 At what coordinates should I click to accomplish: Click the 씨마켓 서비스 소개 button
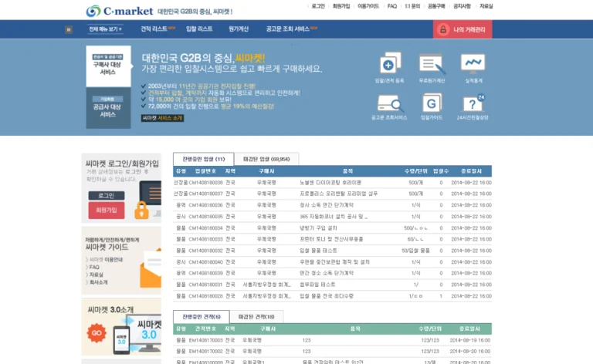[162, 118]
